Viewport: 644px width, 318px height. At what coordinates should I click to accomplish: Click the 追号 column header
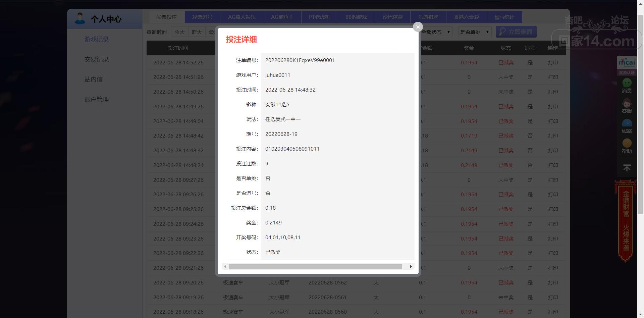click(x=530, y=48)
